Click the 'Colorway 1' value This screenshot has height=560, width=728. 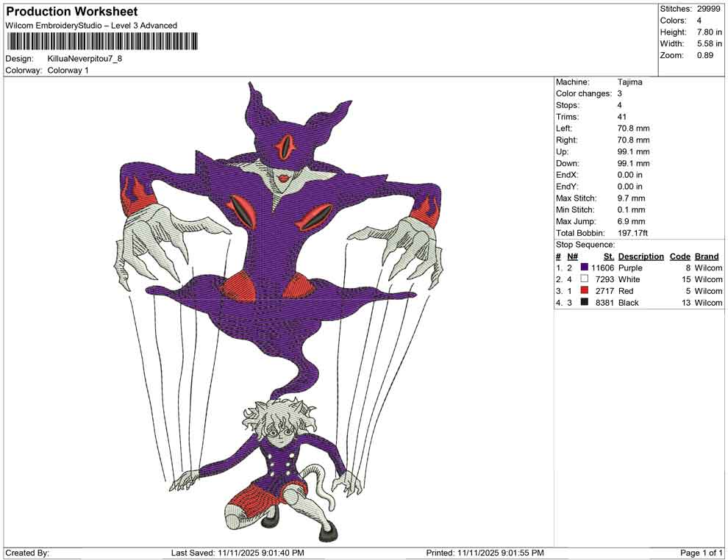(x=68, y=71)
